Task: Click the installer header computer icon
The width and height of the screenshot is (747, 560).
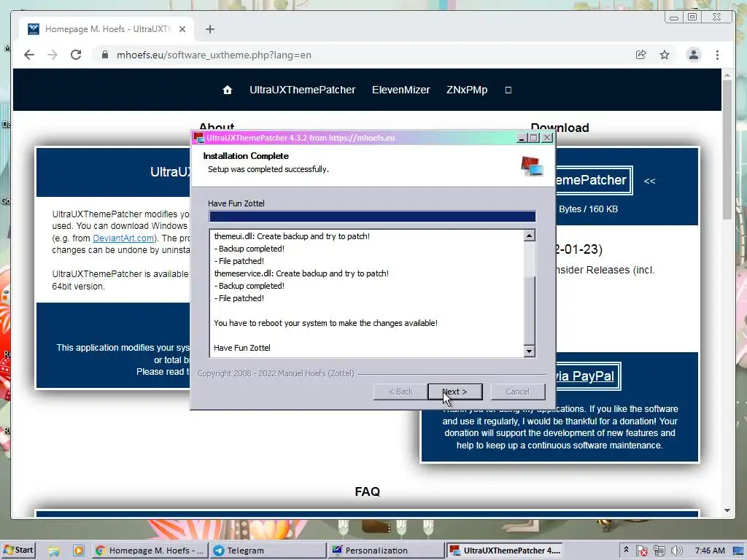Action: pyautogui.click(x=532, y=166)
